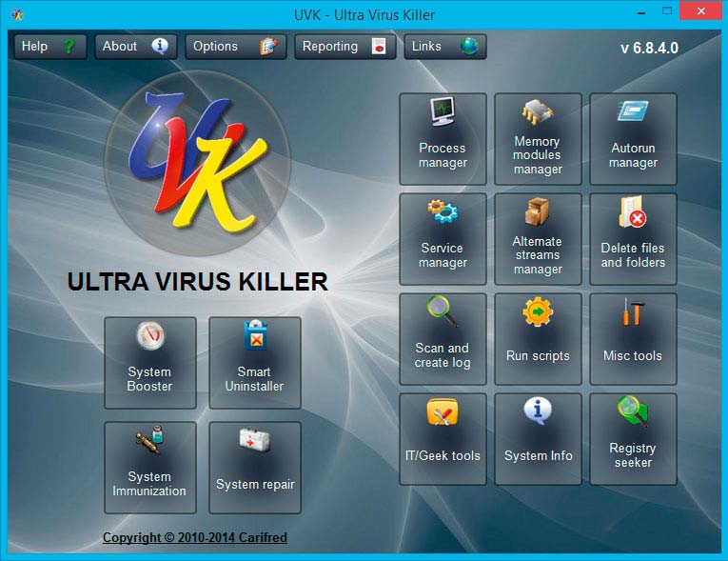Screen dimensions: 728x561
Task: Maximize the UVK window
Action: 667,11
